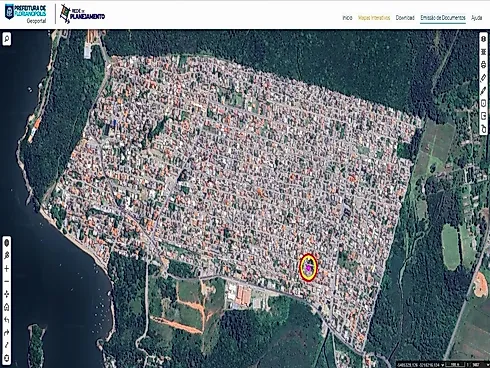This screenshot has height=368, width=490.
Task: Click the top icon of right toolbar
Action: (x=484, y=39)
